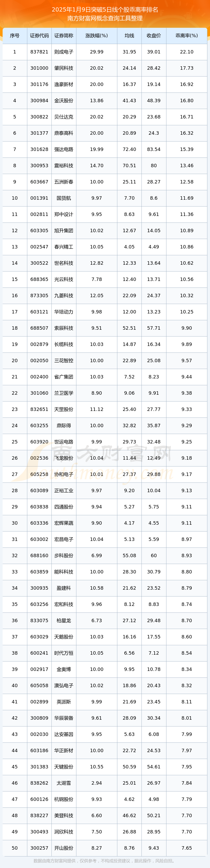Click closing price 48.39

[x=154, y=100]
